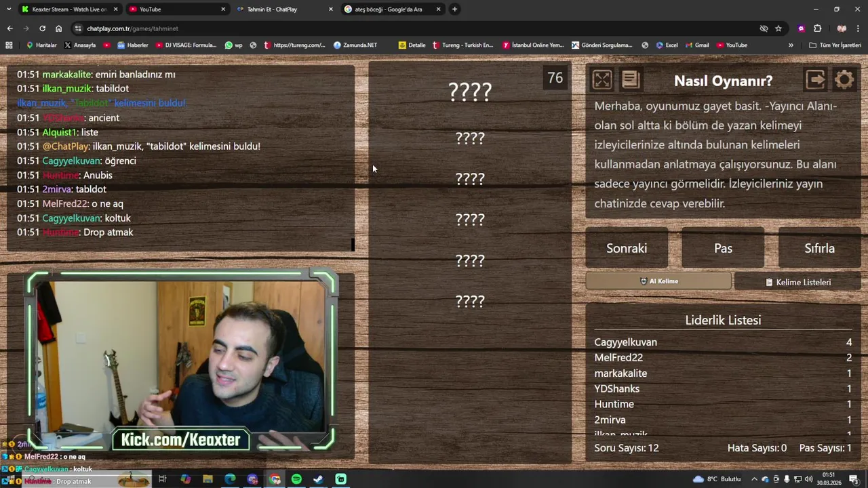
Task: Open the Zamunda.NET bookmark
Action: point(355,45)
